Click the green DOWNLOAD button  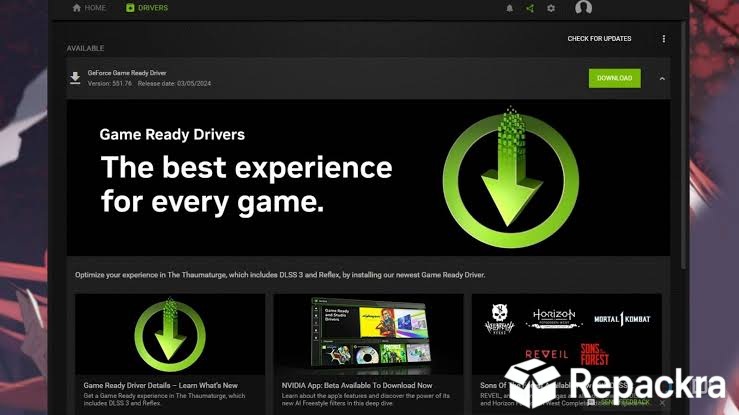pos(615,78)
